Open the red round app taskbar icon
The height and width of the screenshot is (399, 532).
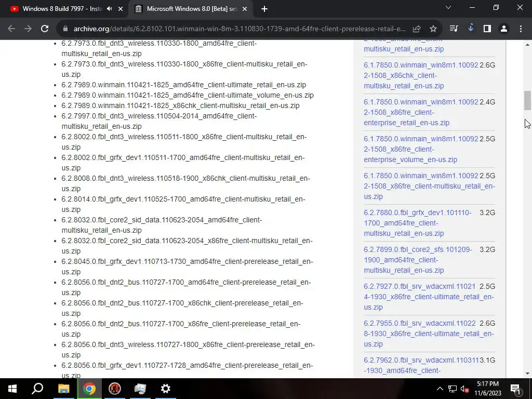pyautogui.click(x=115, y=389)
